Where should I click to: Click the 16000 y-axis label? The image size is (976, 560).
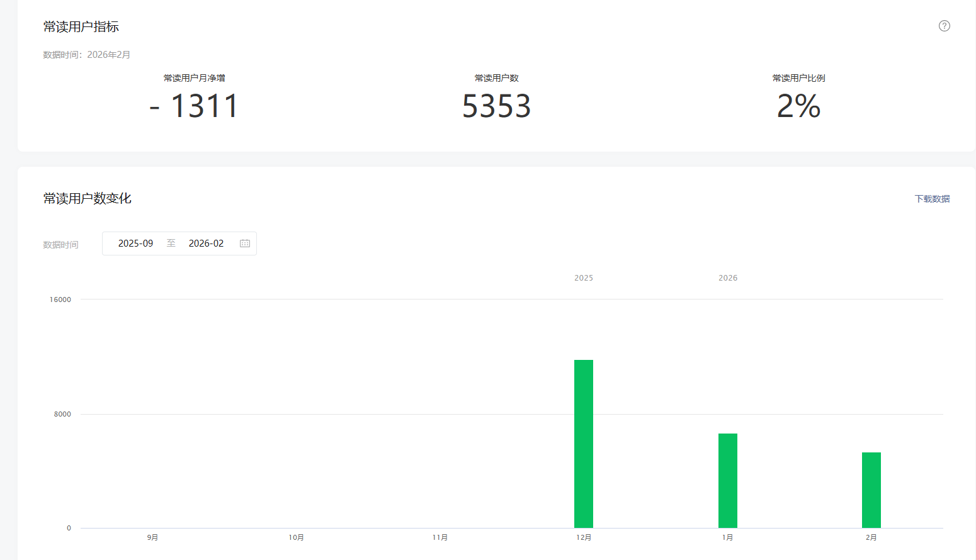60,300
